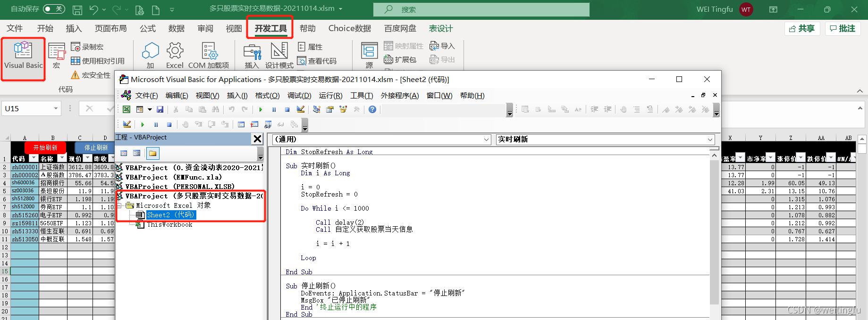Open filter dropdown on 市净率 column header
The height and width of the screenshot is (320, 868).
pyautogui.click(x=771, y=158)
